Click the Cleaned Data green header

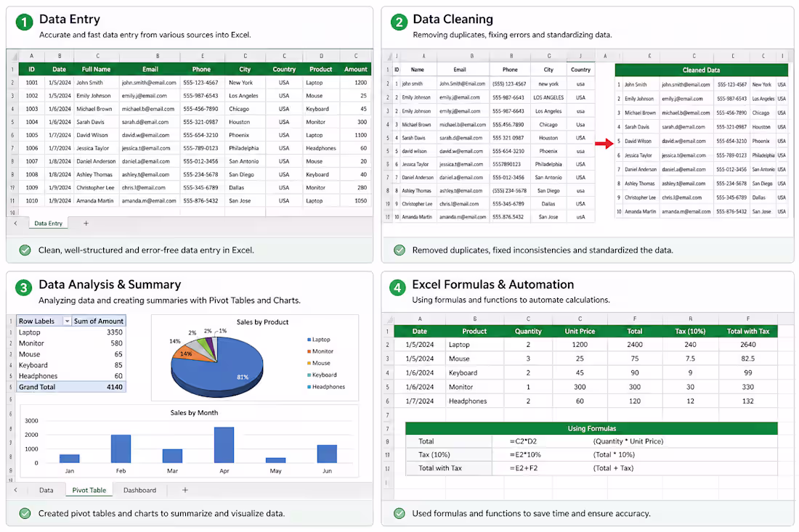pyautogui.click(x=701, y=70)
